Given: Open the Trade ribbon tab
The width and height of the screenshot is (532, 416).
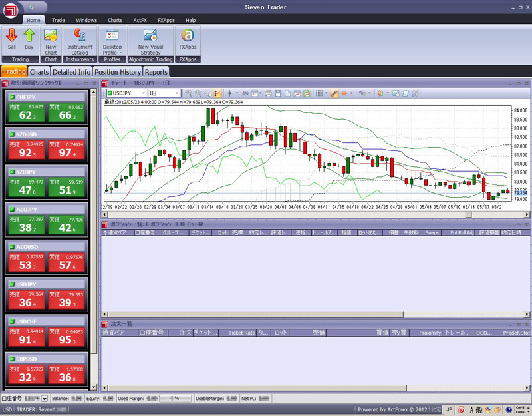Looking at the screenshot, I should coord(58,20).
